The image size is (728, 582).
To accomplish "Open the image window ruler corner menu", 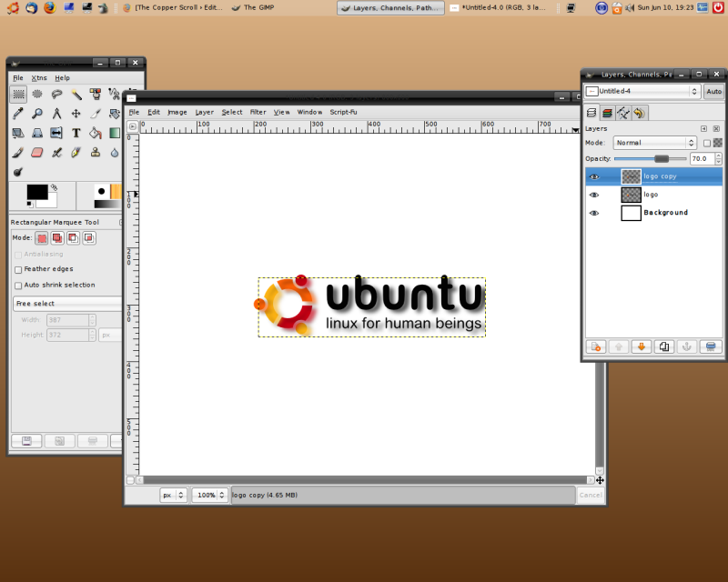I will coord(132,126).
